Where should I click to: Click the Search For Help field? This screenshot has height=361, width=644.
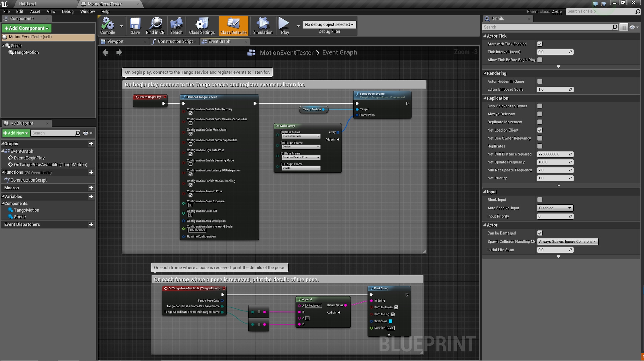601,11
